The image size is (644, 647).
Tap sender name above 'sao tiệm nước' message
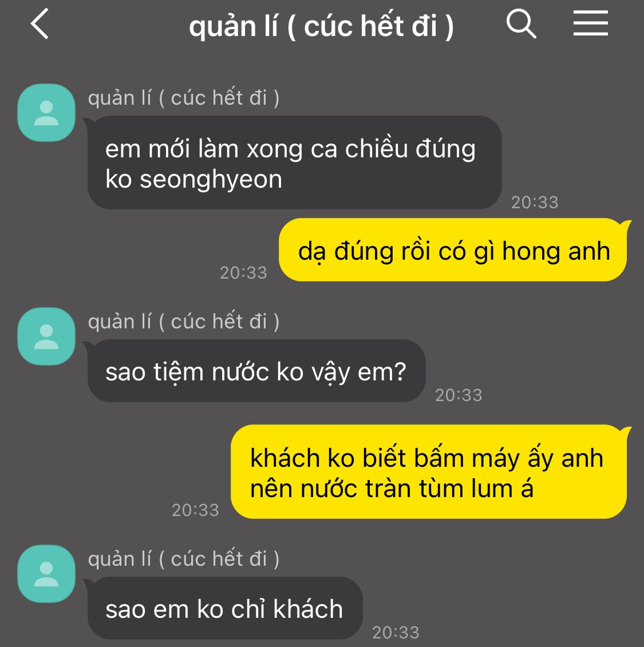(x=184, y=322)
